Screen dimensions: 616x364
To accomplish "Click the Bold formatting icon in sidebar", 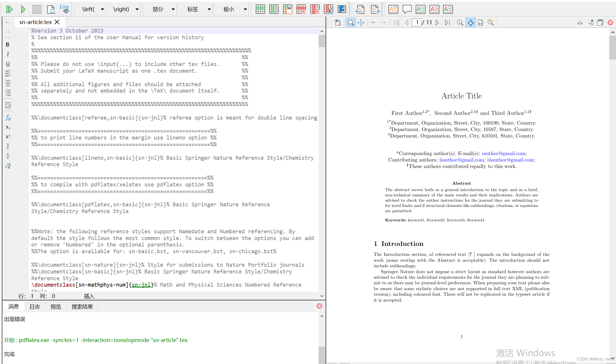I will [8, 45].
